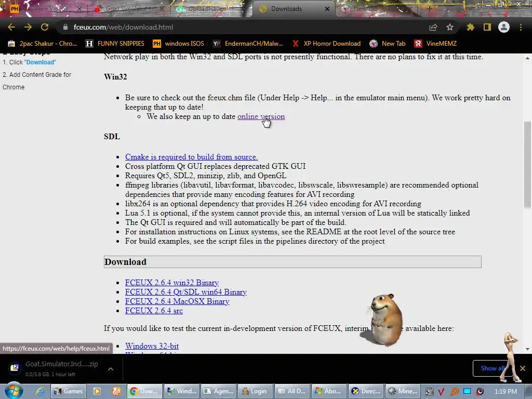Viewport: 532px width, 399px height.
Task: Go forward in browser history
Action: 28,27
